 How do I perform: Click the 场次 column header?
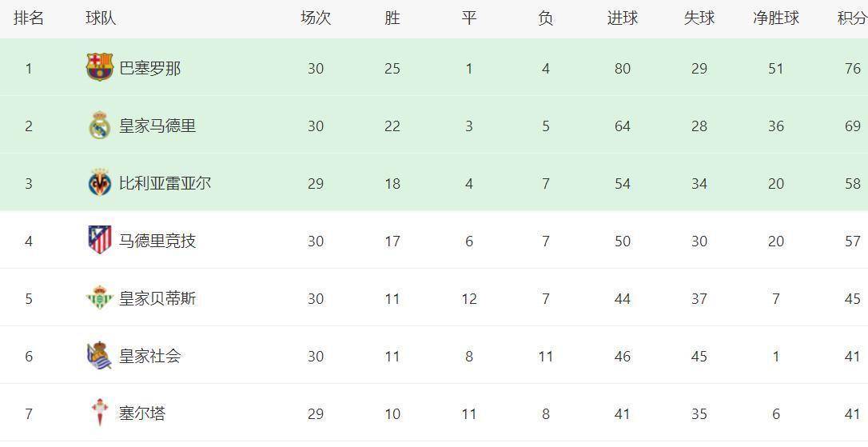[315, 18]
